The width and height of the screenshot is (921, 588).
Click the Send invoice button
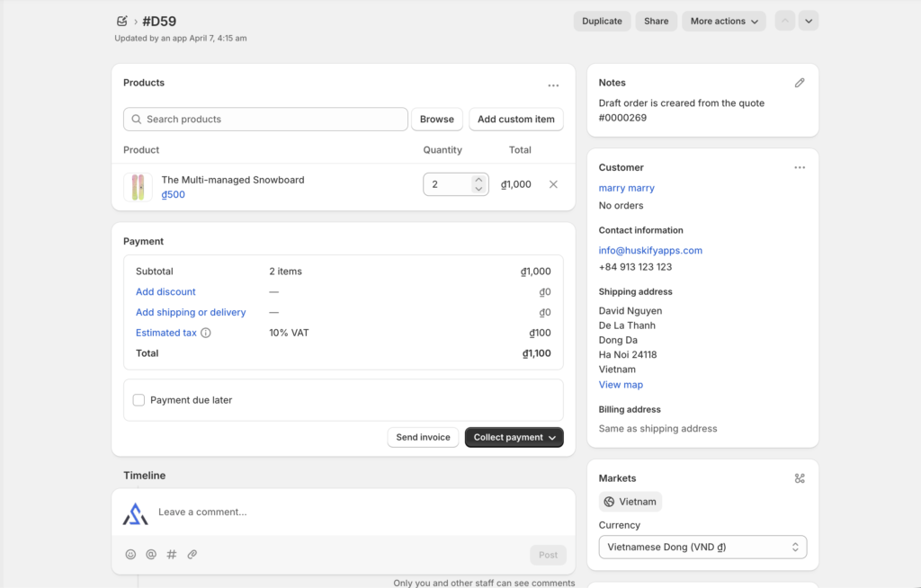pyautogui.click(x=423, y=437)
